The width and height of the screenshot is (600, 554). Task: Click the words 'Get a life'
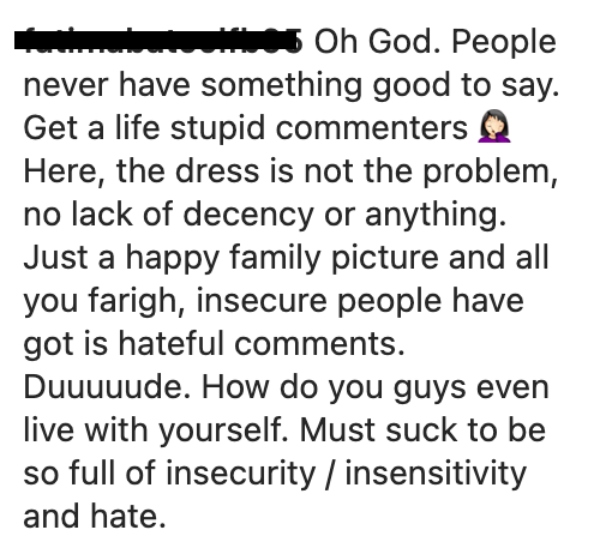[x=91, y=127]
